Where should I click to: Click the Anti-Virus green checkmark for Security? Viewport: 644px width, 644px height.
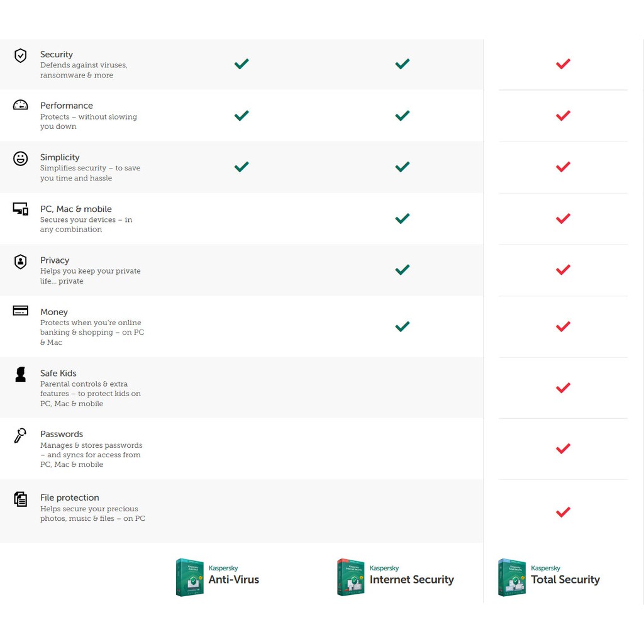(x=241, y=64)
